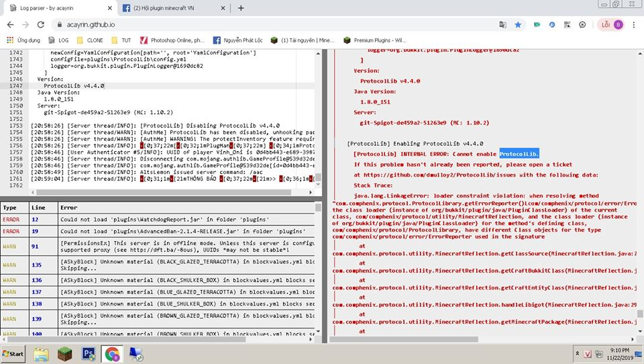Click the red V tray icon
Image resolution: width=644 pixels, height=364 pixels.
pos(588,354)
